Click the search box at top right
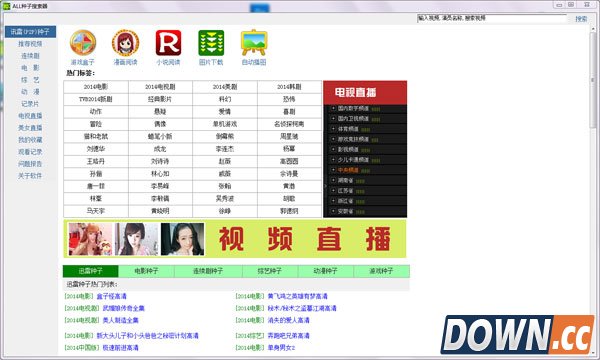Image resolution: width=600 pixels, height=360 pixels. coord(492,18)
